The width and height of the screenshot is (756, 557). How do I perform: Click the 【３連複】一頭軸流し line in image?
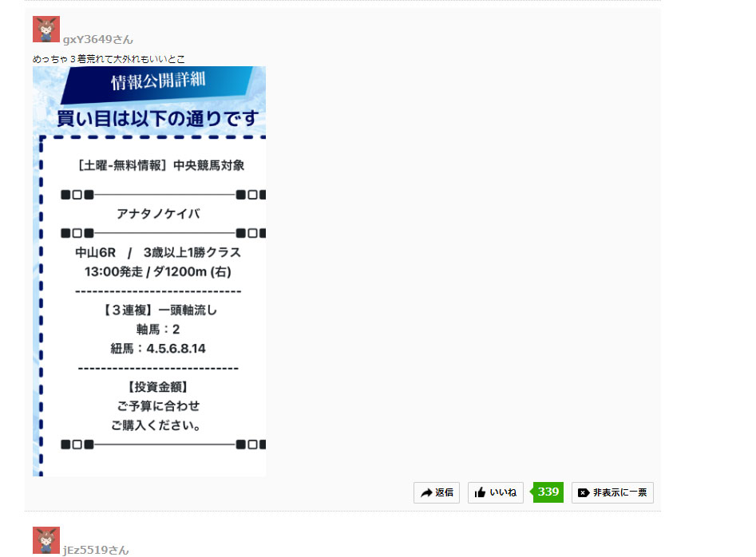(160, 310)
